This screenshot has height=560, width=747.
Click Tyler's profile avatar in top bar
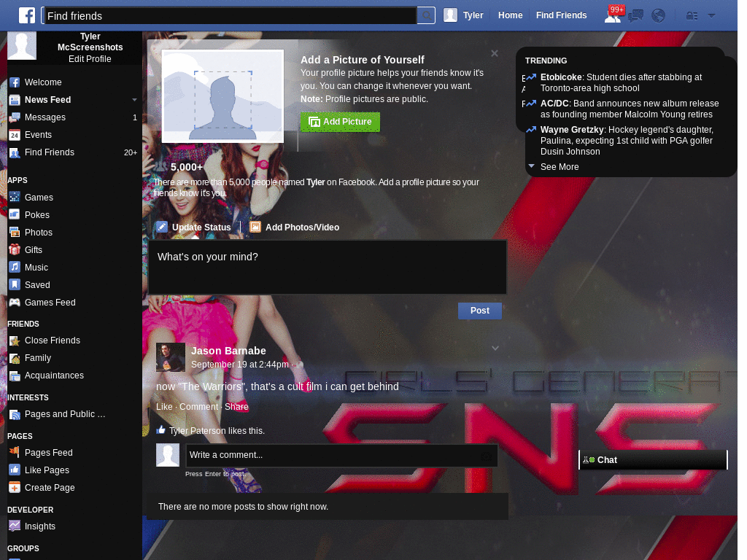(x=450, y=15)
